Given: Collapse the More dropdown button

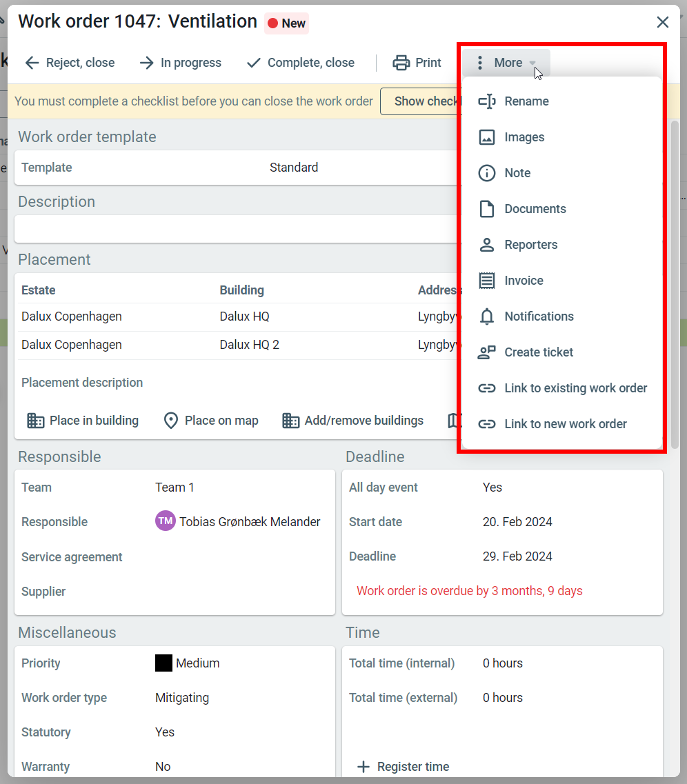Looking at the screenshot, I should (506, 63).
